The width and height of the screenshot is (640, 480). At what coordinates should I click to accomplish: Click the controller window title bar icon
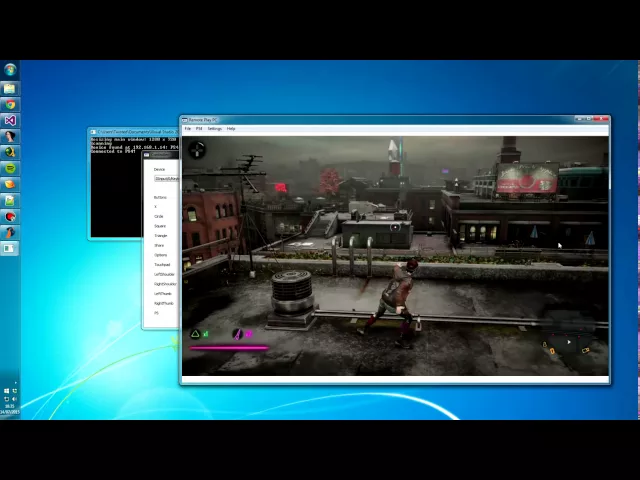coord(147,155)
